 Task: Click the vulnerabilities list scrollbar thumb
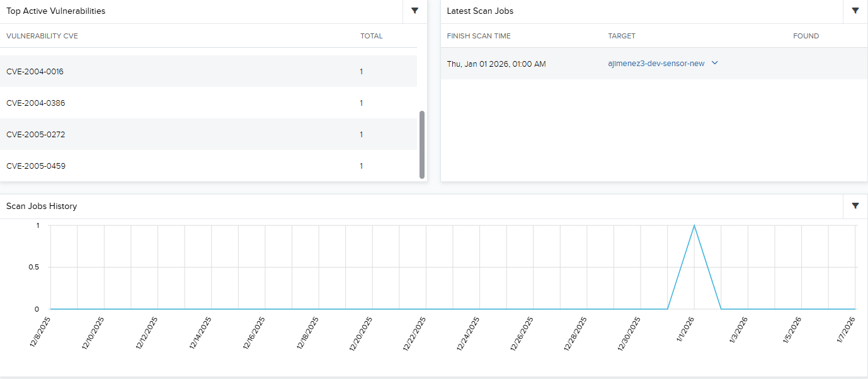(x=422, y=145)
